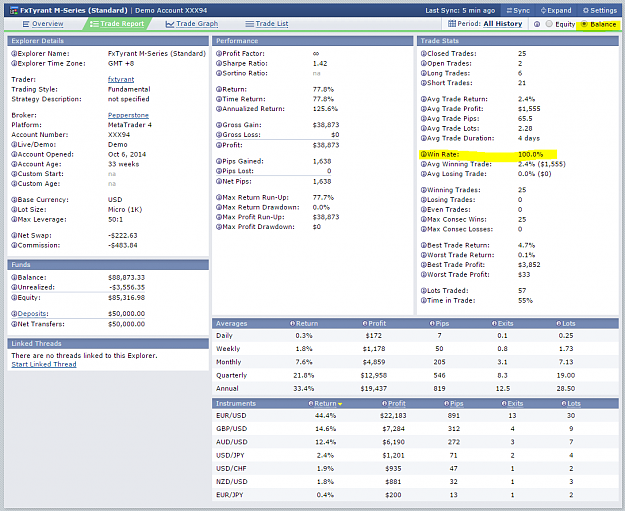Click the 100.0% Win Rate value
This screenshot has width=625, height=511.
point(531,154)
